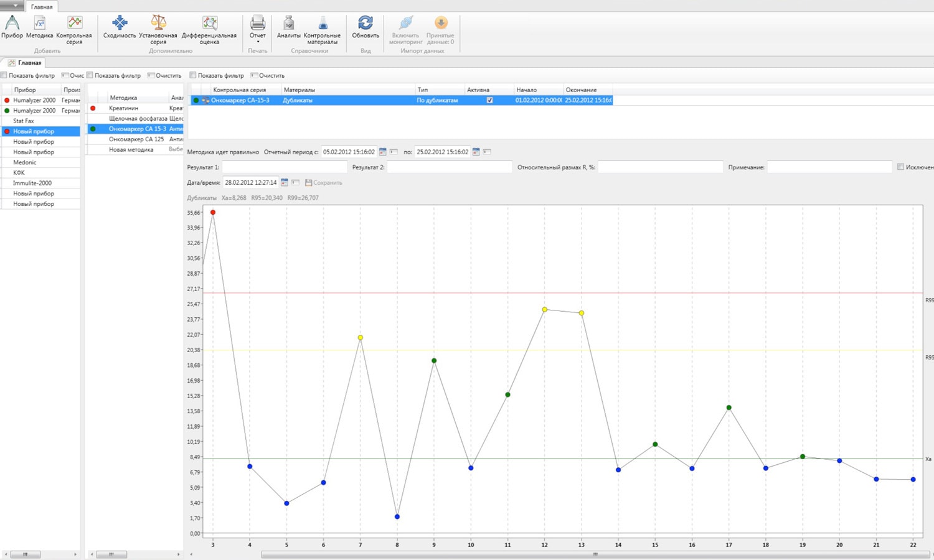
Task: Click green status dot in Дубликаты series row
Action: click(x=196, y=100)
